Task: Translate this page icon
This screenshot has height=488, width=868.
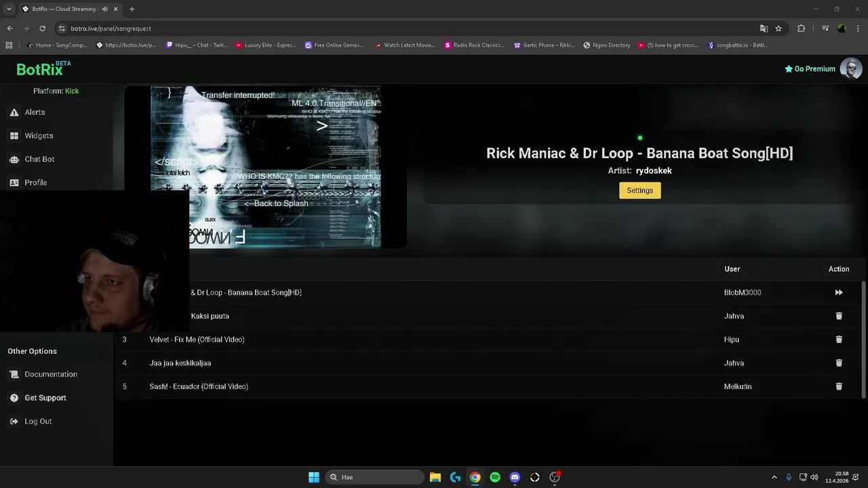Action: tap(764, 28)
